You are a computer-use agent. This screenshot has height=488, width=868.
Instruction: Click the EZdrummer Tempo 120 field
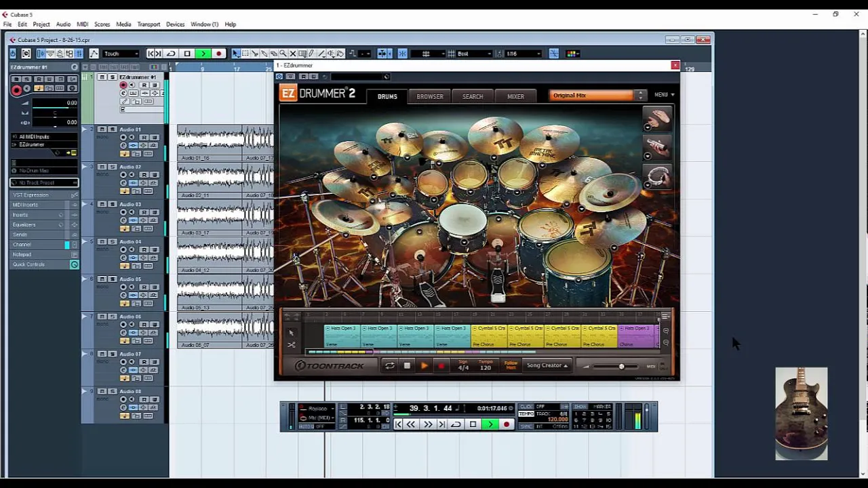click(486, 365)
